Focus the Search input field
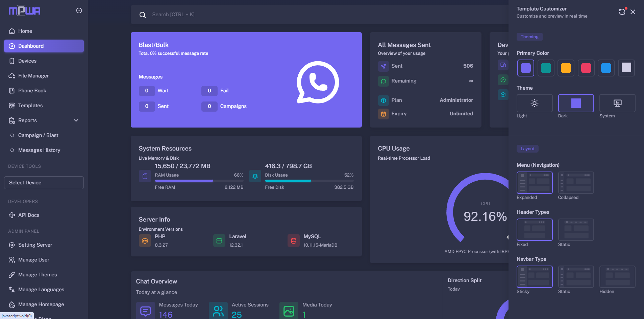The width and height of the screenshot is (644, 319). point(304,15)
